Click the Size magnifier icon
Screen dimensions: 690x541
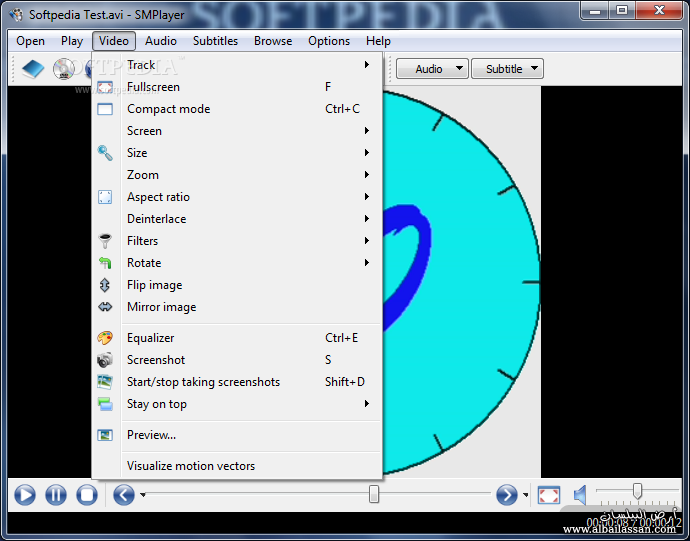(x=105, y=153)
